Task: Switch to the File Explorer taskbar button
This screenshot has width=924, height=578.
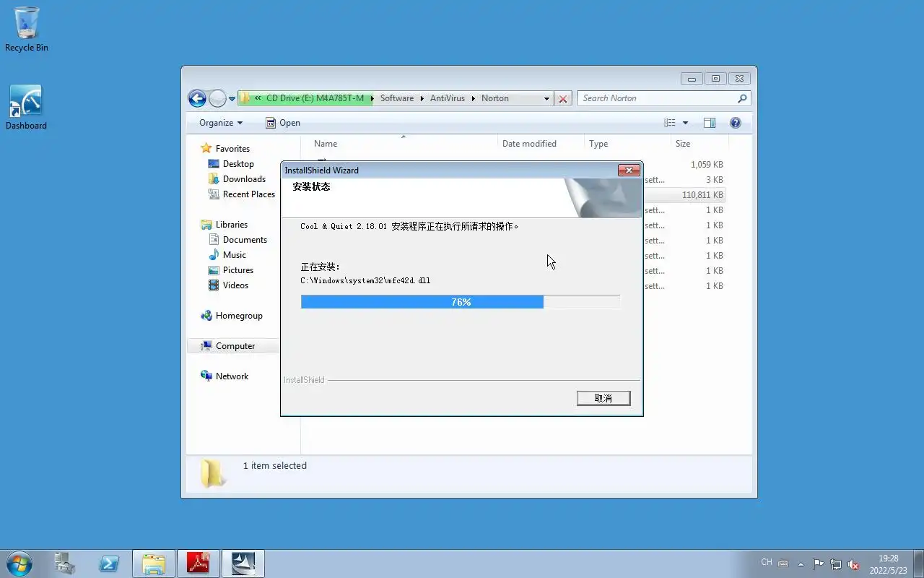Action: (154, 564)
